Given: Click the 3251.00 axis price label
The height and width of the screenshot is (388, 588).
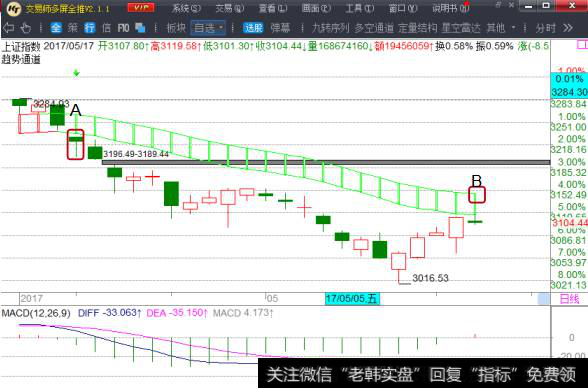Looking at the screenshot, I should pos(568,127).
